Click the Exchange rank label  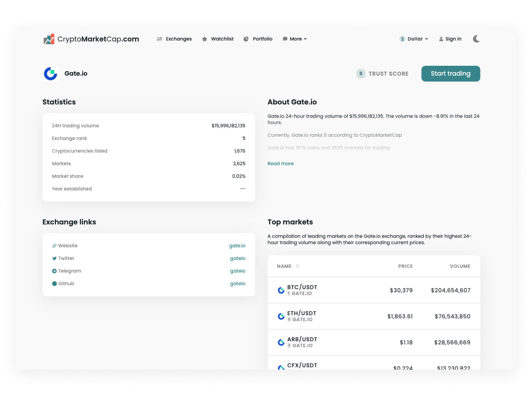(x=69, y=138)
